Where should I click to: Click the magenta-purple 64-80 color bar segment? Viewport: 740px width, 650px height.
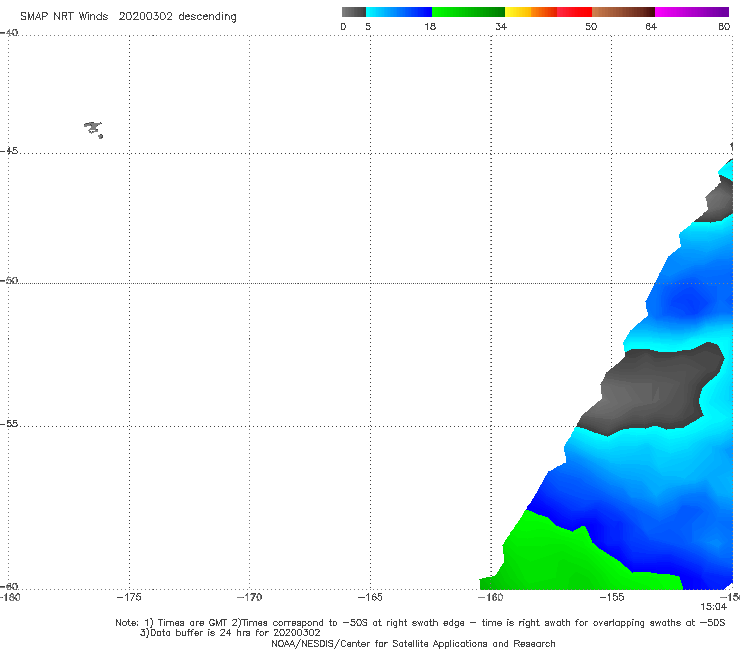692,12
